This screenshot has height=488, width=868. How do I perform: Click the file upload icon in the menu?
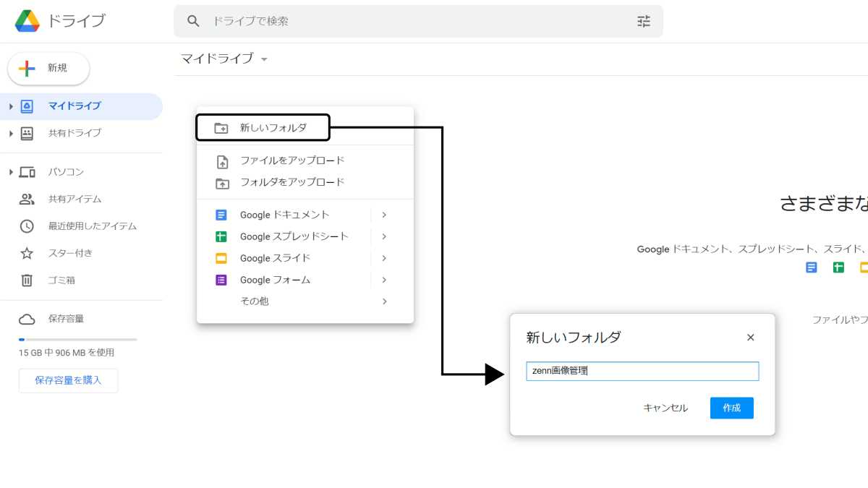(x=222, y=161)
